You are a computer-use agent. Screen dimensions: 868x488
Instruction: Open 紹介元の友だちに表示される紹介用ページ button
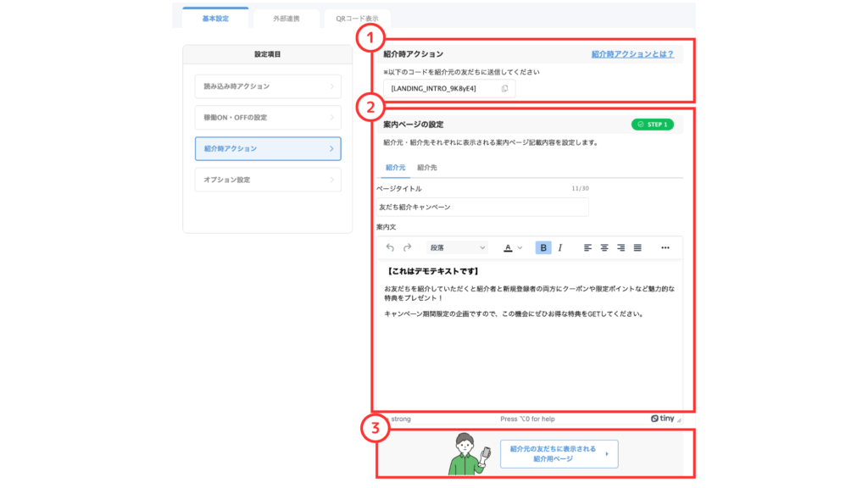[x=559, y=454]
